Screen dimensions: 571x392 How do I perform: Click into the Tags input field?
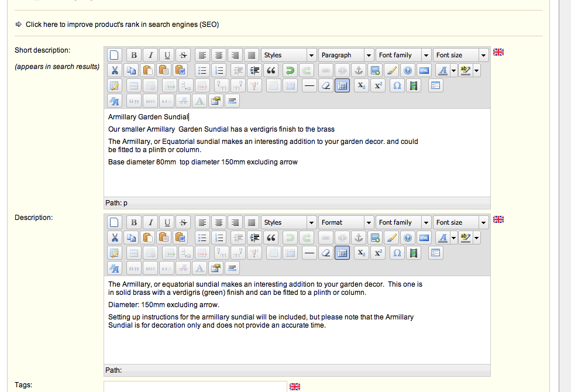195,387
